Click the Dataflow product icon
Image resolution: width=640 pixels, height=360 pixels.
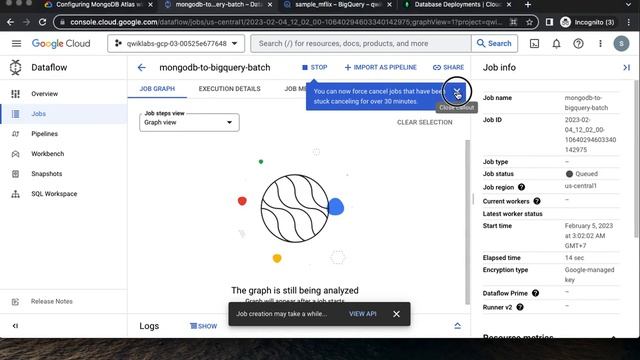[16, 67]
